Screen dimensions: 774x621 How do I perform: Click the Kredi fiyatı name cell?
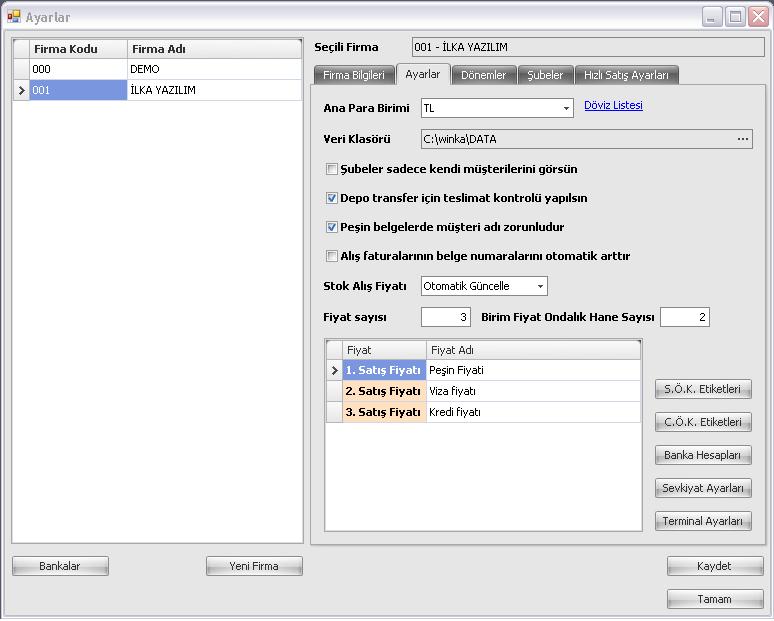click(x=534, y=412)
